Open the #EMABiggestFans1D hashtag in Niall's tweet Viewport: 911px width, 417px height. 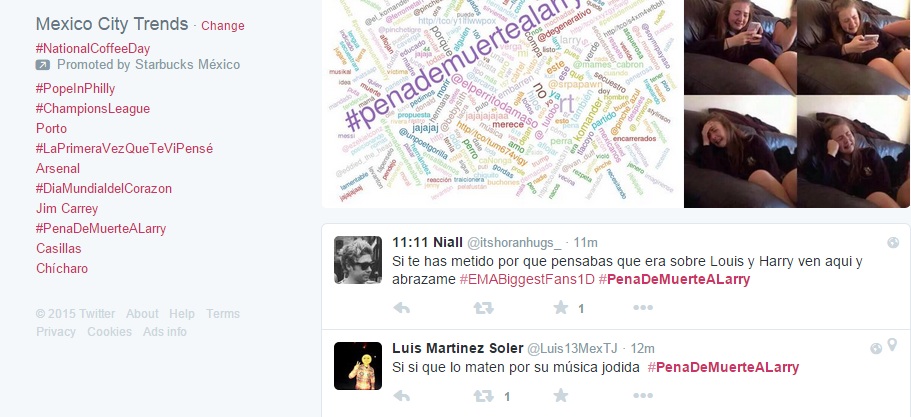pyautogui.click(x=527, y=279)
